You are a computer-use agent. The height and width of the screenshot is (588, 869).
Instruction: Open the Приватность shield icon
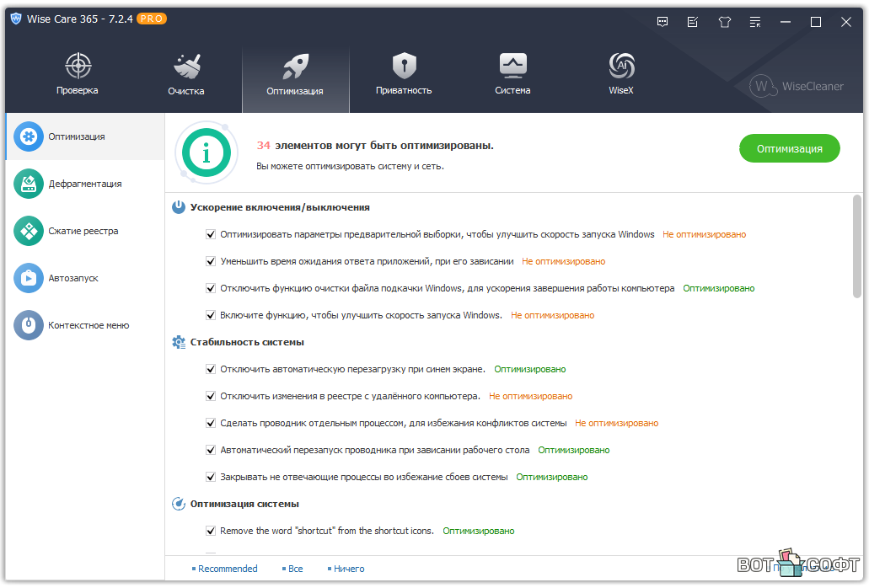click(404, 66)
